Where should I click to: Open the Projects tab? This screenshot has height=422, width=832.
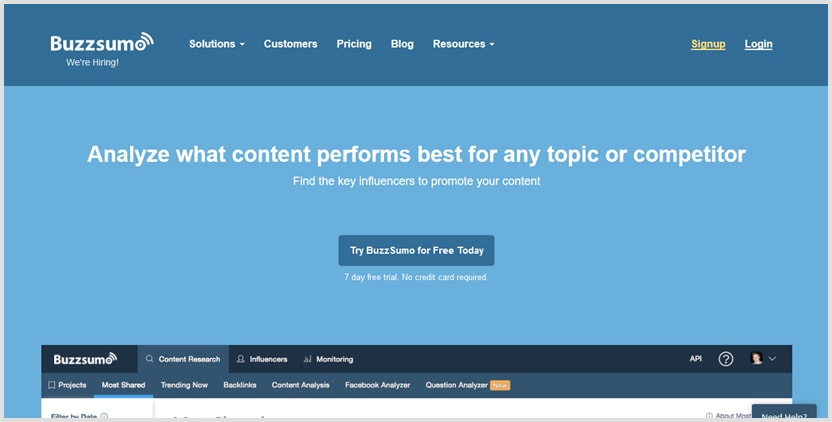67,385
